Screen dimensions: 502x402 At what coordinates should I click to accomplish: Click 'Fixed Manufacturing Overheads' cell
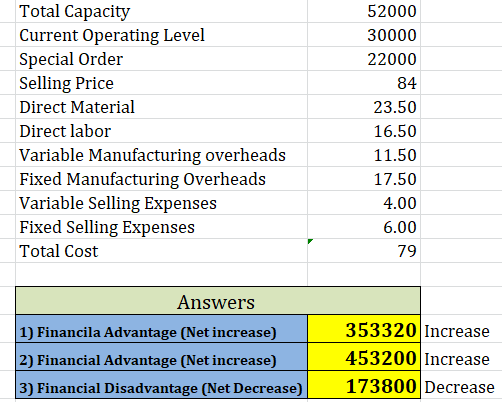tap(161, 179)
